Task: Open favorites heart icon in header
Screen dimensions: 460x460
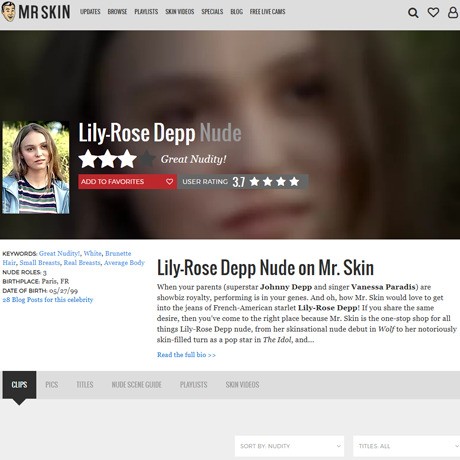Action: click(433, 12)
